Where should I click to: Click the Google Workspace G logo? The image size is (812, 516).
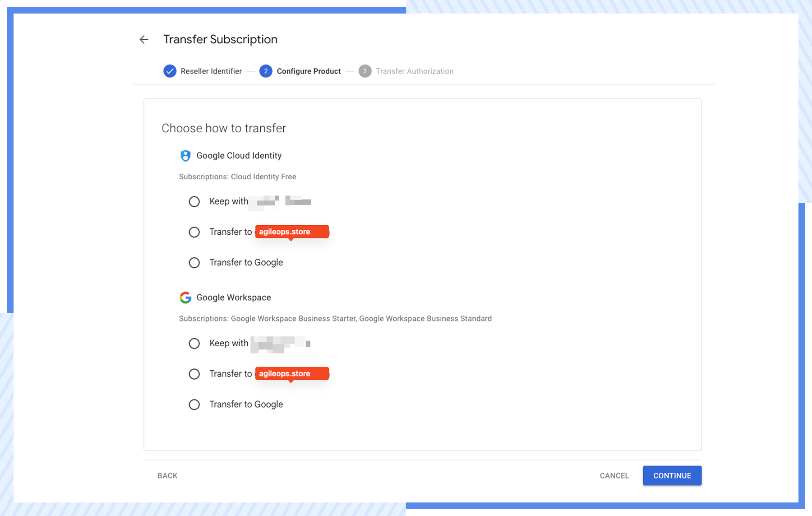[x=185, y=298]
